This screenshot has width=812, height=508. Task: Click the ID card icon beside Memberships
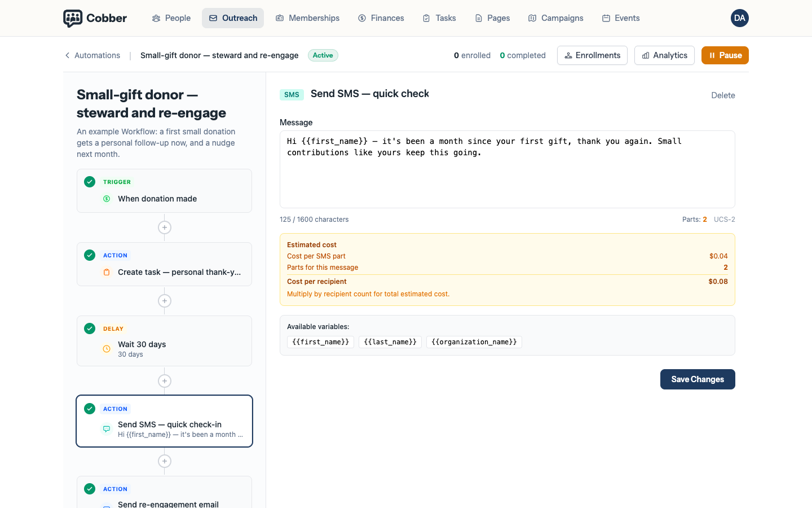point(280,18)
